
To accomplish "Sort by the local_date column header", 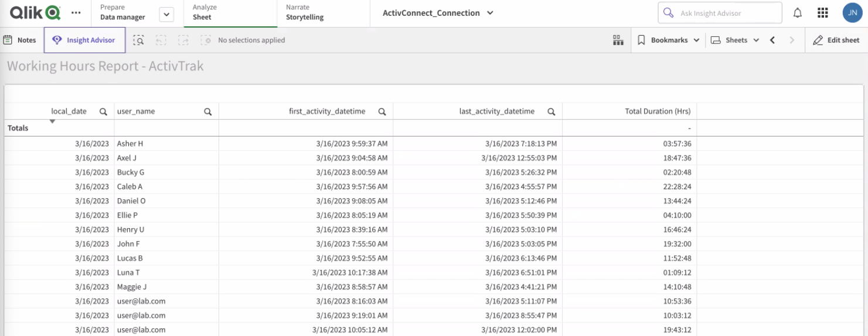I will point(69,111).
